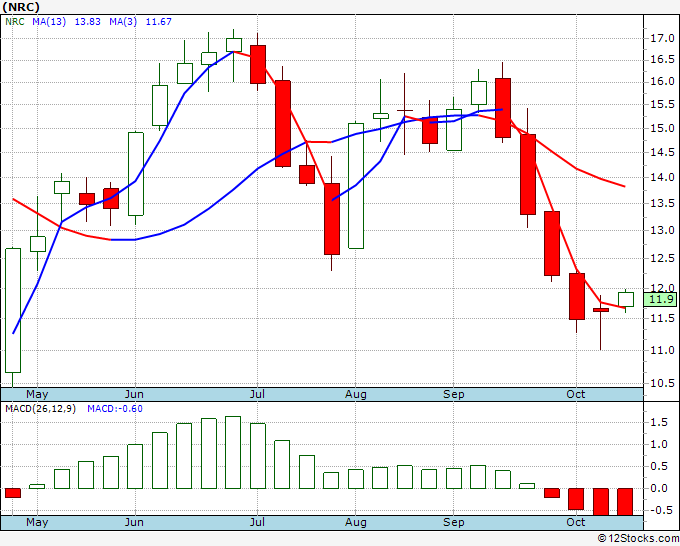Click the highlighted 11.9 current price tag
Image resolution: width=680 pixels, height=546 pixels.
[x=660, y=299]
